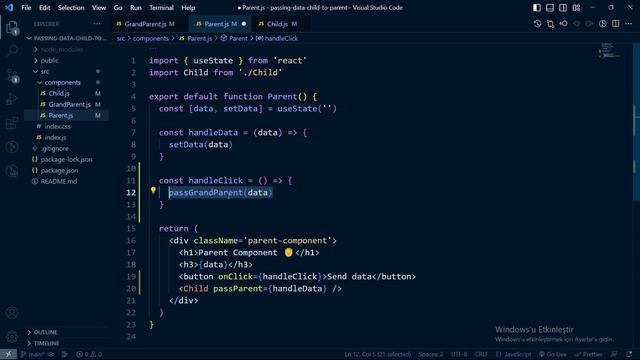Open file history clock icon in editor toolbar
640x360 pixels.
[x=537, y=24]
